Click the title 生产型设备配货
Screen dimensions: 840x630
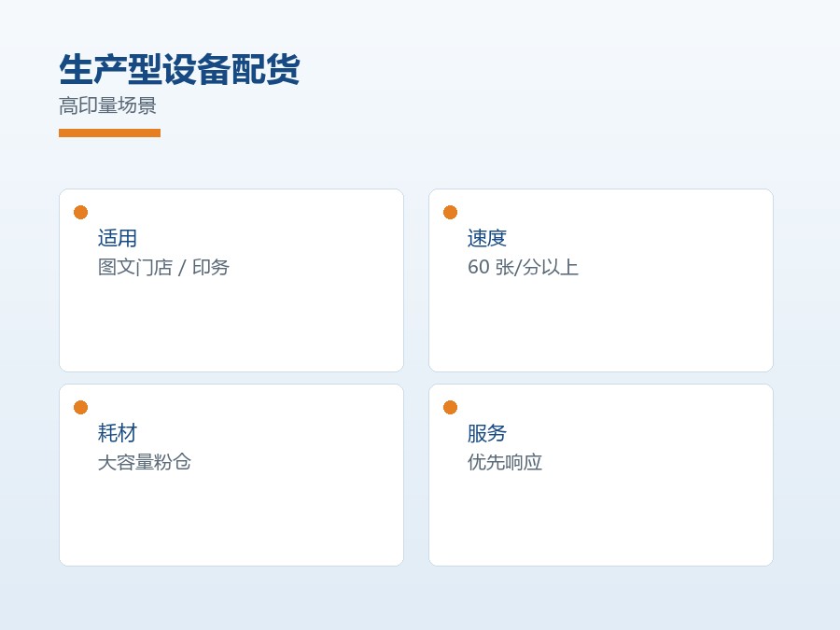[179, 70]
